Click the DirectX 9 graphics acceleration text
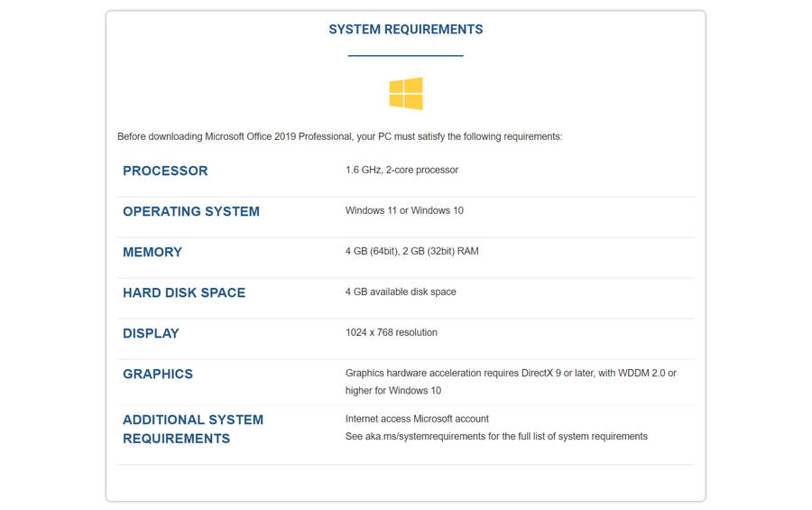Image resolution: width=812 pixels, height=510 pixels. click(x=512, y=373)
